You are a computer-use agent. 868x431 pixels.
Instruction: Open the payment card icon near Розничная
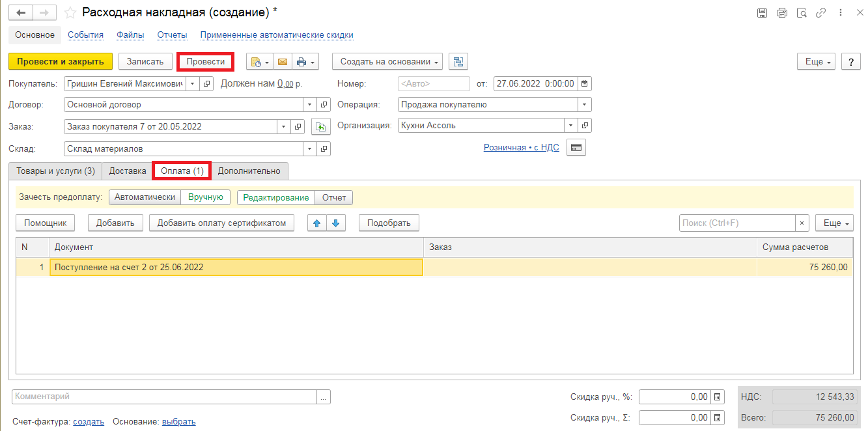[x=576, y=148]
